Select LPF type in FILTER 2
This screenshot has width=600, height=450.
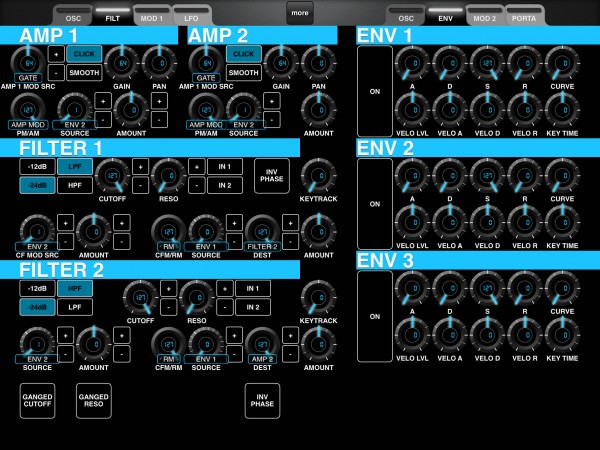pyautogui.click(x=75, y=307)
